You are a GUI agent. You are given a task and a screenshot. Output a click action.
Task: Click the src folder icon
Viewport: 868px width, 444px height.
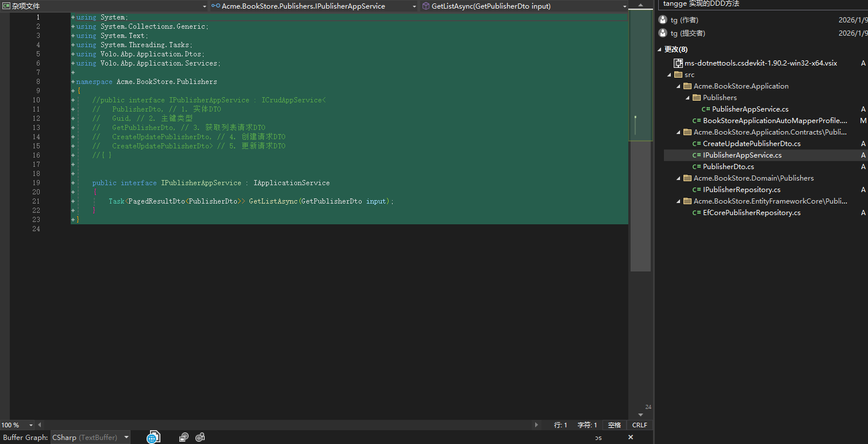678,75
